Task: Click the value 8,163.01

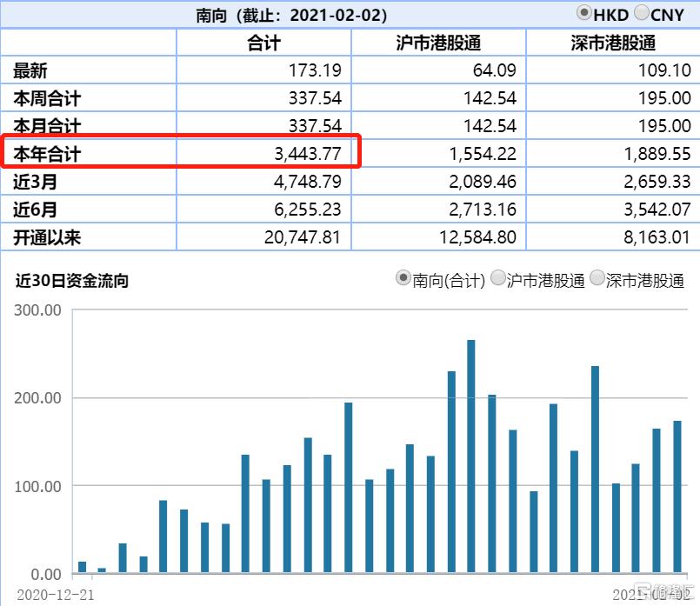Action: [x=657, y=237]
